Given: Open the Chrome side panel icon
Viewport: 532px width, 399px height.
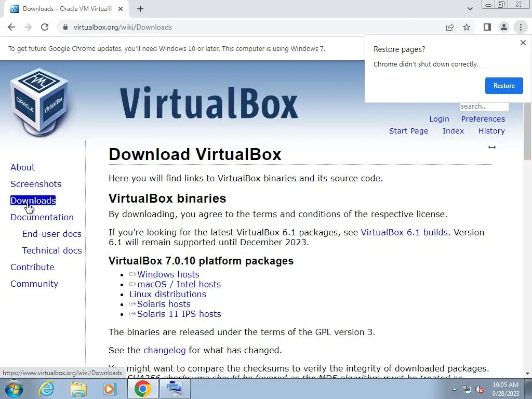Looking at the screenshot, I should [487, 27].
